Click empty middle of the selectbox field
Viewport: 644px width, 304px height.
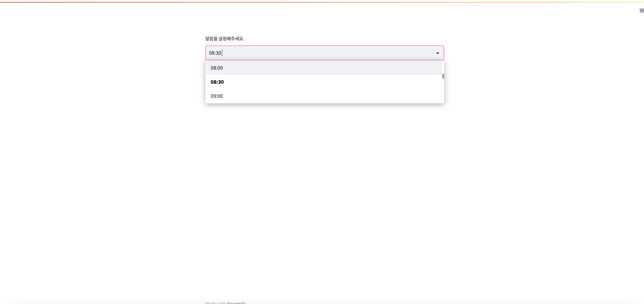point(325,53)
